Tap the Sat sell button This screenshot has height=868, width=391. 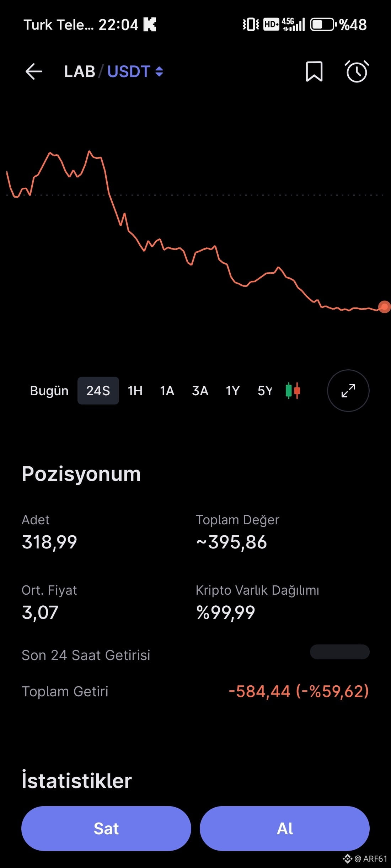point(106,829)
